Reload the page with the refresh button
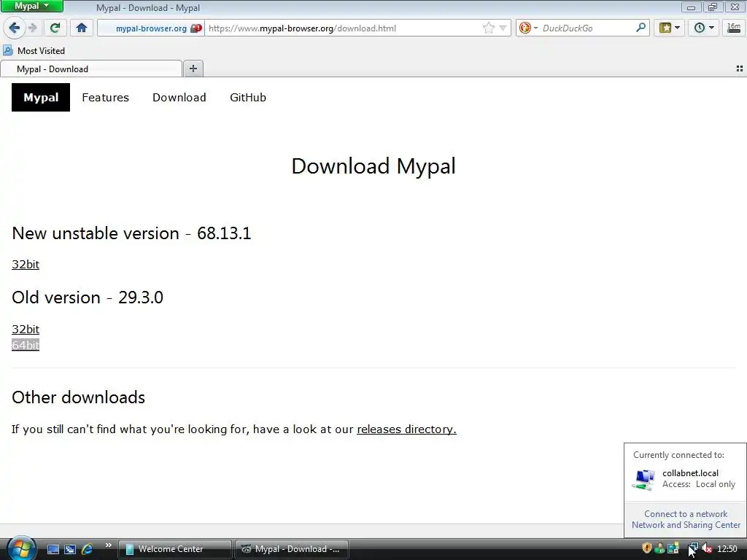 [55, 28]
